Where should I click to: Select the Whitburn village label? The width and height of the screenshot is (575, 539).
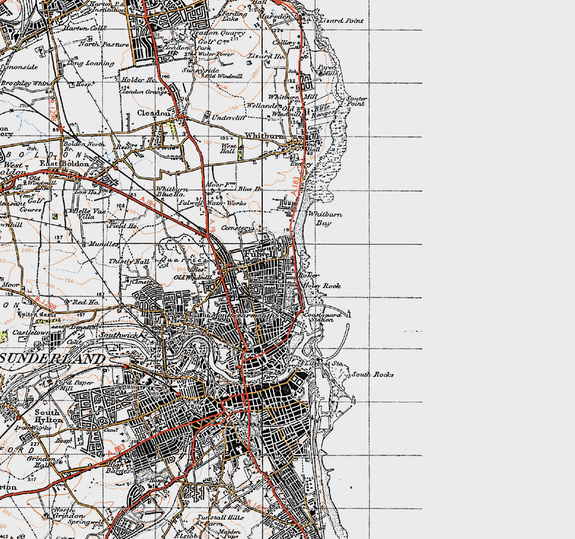[x=264, y=136]
